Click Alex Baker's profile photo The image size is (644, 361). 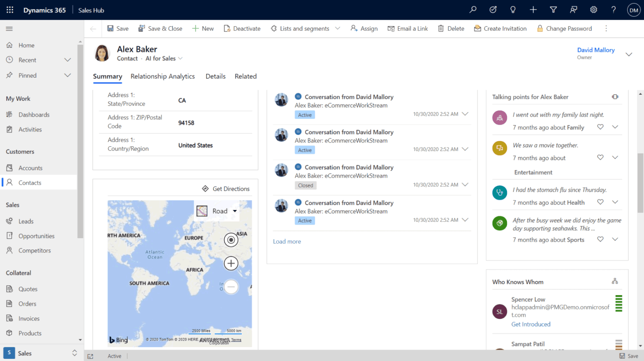(102, 53)
